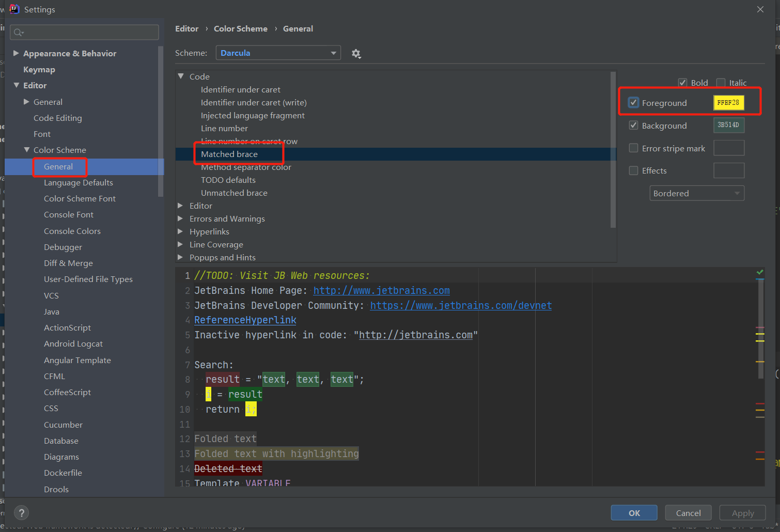Screen dimensions: 780x532
Task: Expand Appearance & Behavior section
Action: [x=16, y=53]
